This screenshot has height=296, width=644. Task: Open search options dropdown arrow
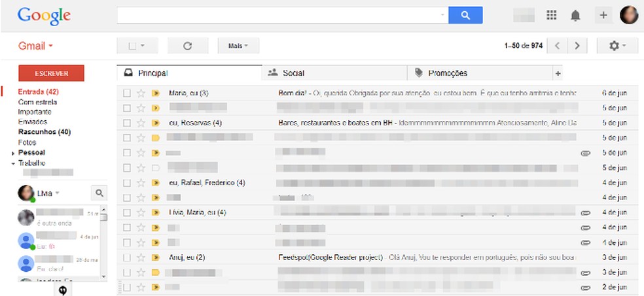442,15
